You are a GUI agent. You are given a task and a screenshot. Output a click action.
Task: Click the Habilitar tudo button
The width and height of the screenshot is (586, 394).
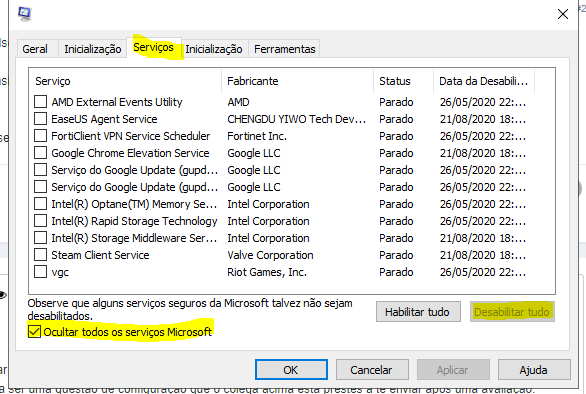coord(418,312)
